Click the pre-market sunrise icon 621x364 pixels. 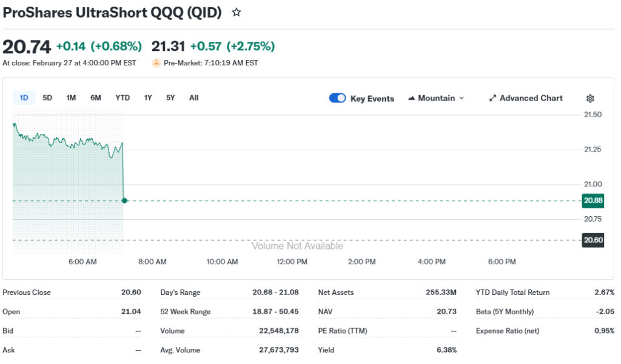[x=156, y=62]
